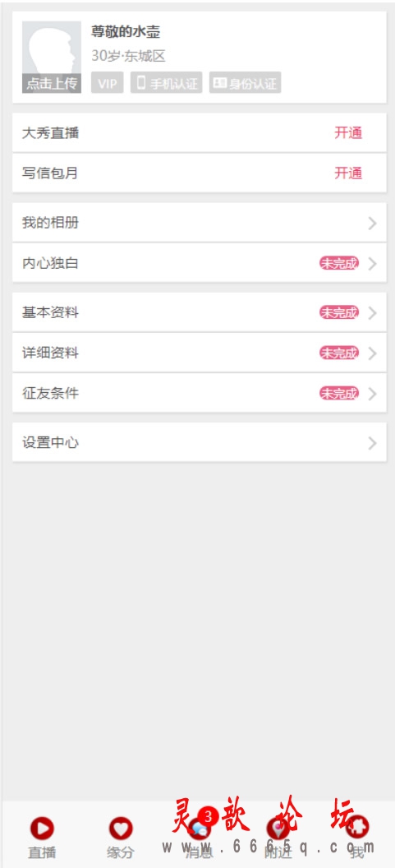
Task: Expand 我的相册 chevron arrow
Action: click(x=372, y=223)
